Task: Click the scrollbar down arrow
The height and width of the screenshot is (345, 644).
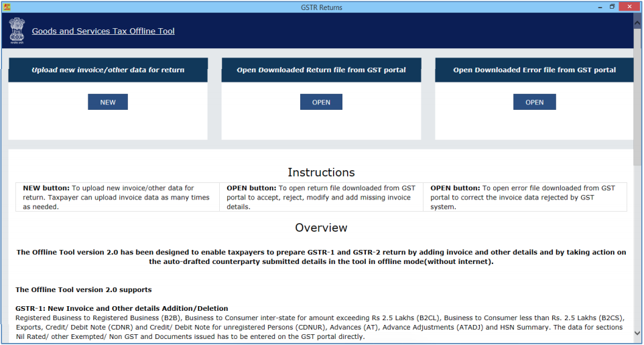Action: pyautogui.click(x=637, y=333)
